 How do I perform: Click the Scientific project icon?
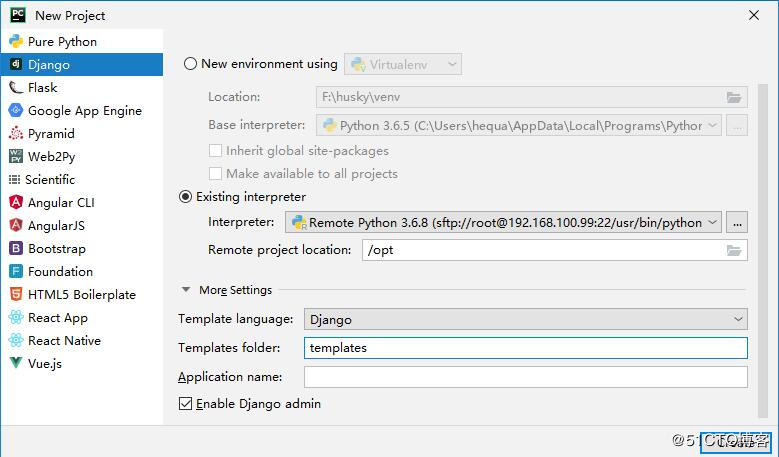pyautogui.click(x=14, y=179)
